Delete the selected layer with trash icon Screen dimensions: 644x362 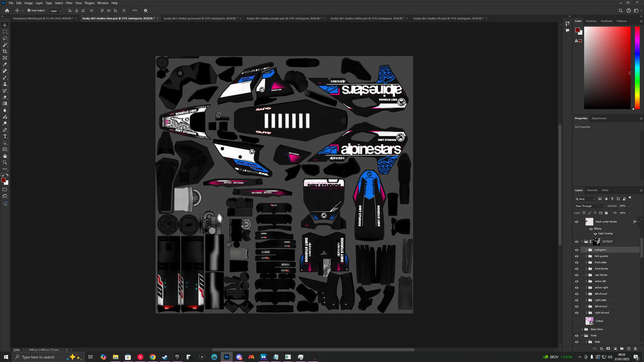click(636, 349)
